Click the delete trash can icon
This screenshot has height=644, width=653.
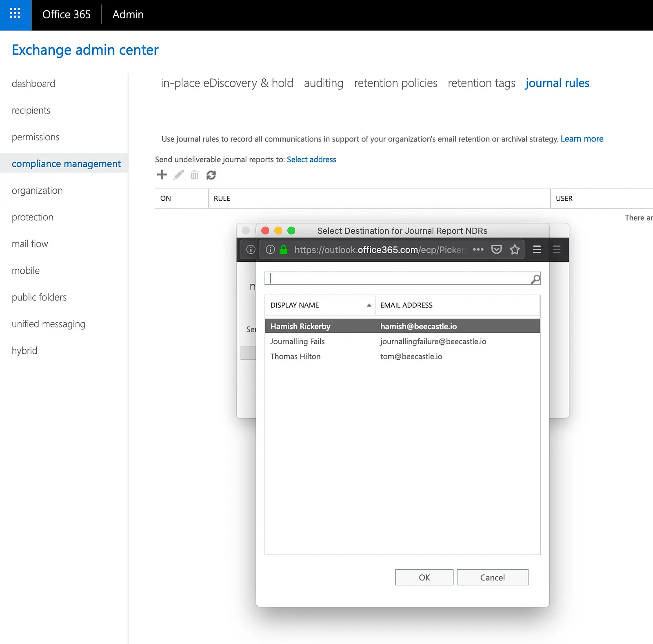pyautogui.click(x=195, y=175)
